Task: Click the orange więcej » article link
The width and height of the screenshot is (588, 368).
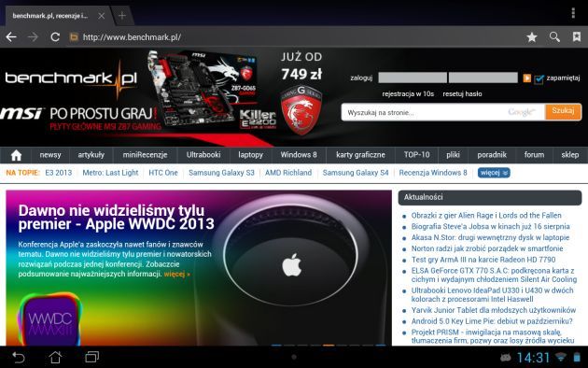Action: click(x=177, y=275)
